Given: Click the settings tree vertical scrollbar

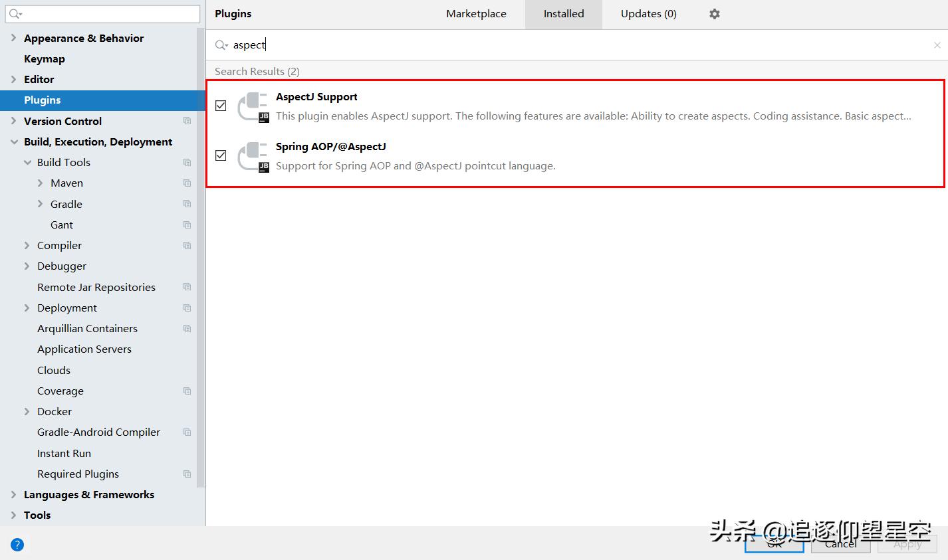Looking at the screenshot, I should pos(201,259).
